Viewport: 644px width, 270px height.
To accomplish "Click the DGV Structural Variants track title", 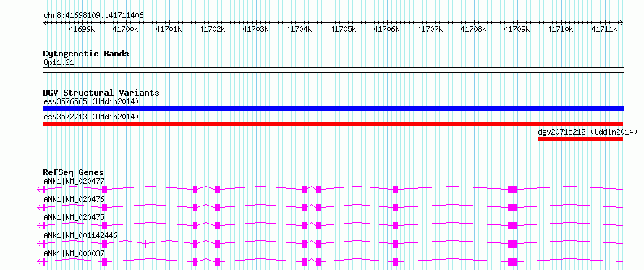I will pyautogui.click(x=101, y=93).
